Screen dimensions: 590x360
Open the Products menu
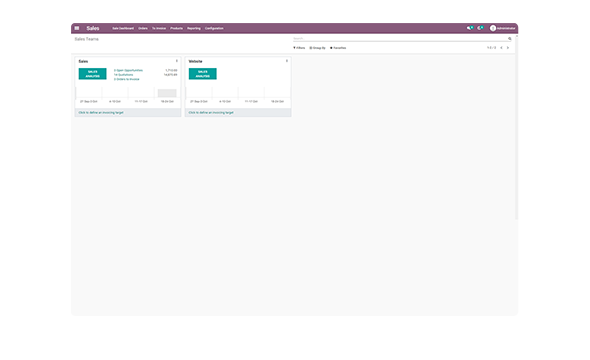176,28
